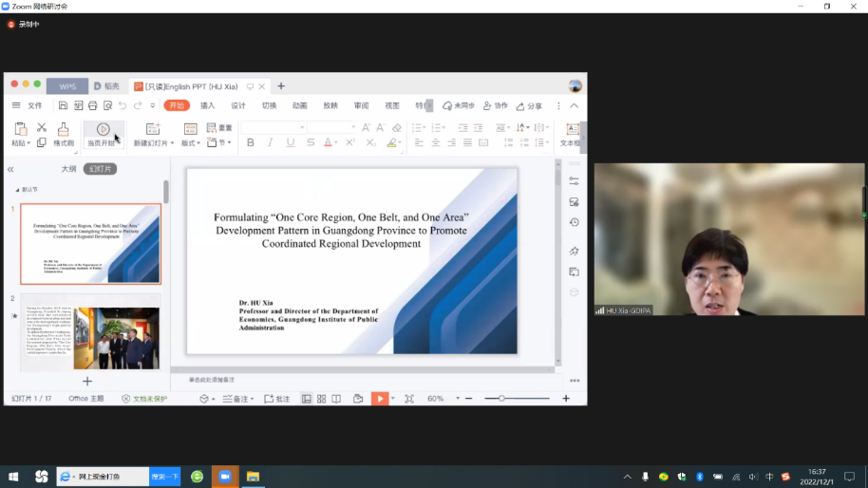Screen dimensions: 868x488
Task: Switch to the Review (审阅) ribbon tab
Action: point(362,105)
